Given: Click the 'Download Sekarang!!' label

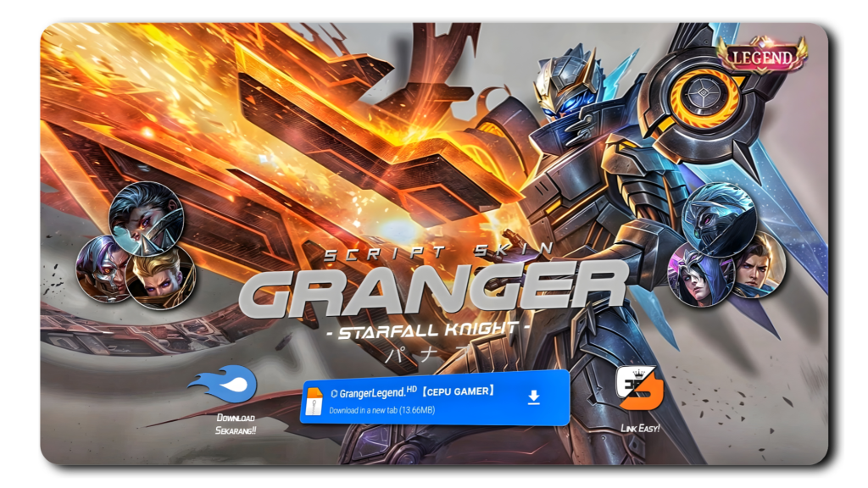Looking at the screenshot, I should pyautogui.click(x=236, y=424).
